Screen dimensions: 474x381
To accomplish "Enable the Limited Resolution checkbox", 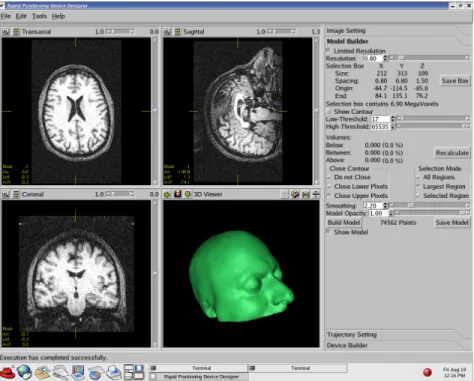I will (328, 50).
